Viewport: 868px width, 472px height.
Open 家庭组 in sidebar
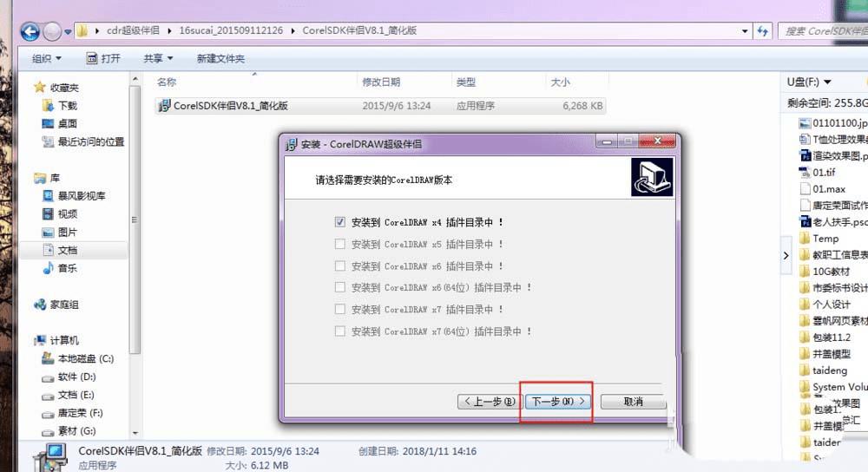tap(57, 305)
